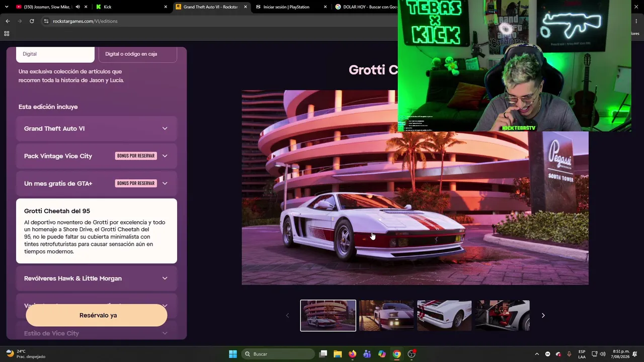Reload the Rockstar Games page
This screenshot has height=362, width=644.
(32, 21)
